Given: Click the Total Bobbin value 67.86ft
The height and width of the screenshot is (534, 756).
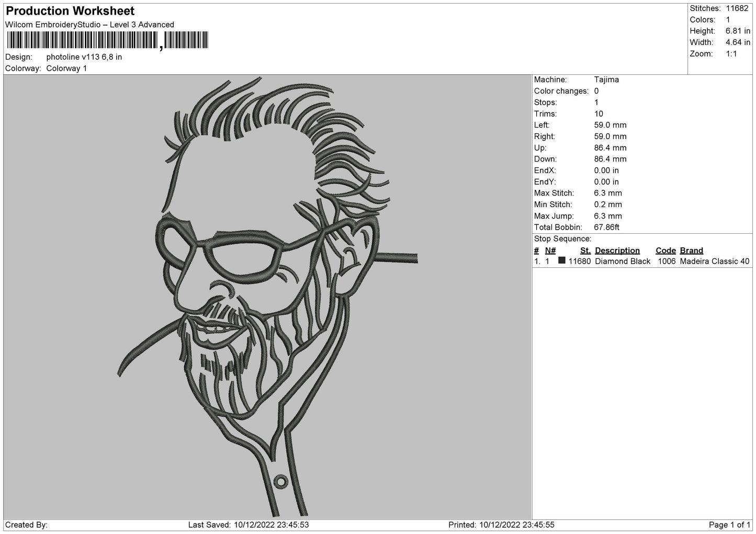Looking at the screenshot, I should pos(607,228).
